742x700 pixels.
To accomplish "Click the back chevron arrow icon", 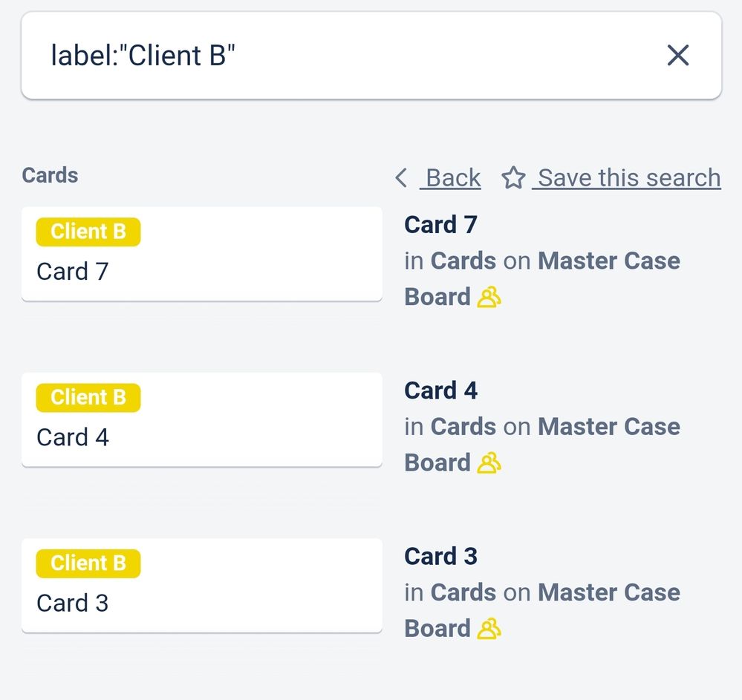I will click(x=401, y=178).
